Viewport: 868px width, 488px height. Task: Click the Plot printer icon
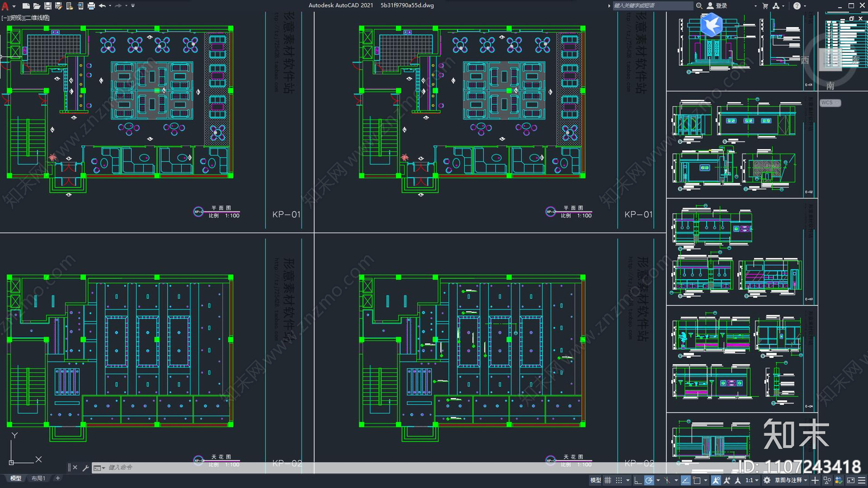pos(91,6)
